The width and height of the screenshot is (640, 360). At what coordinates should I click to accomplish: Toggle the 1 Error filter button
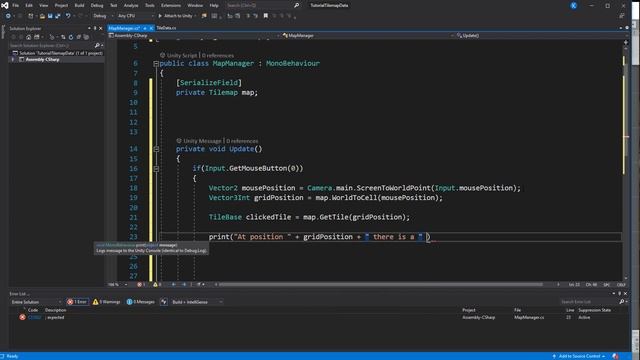coord(78,302)
